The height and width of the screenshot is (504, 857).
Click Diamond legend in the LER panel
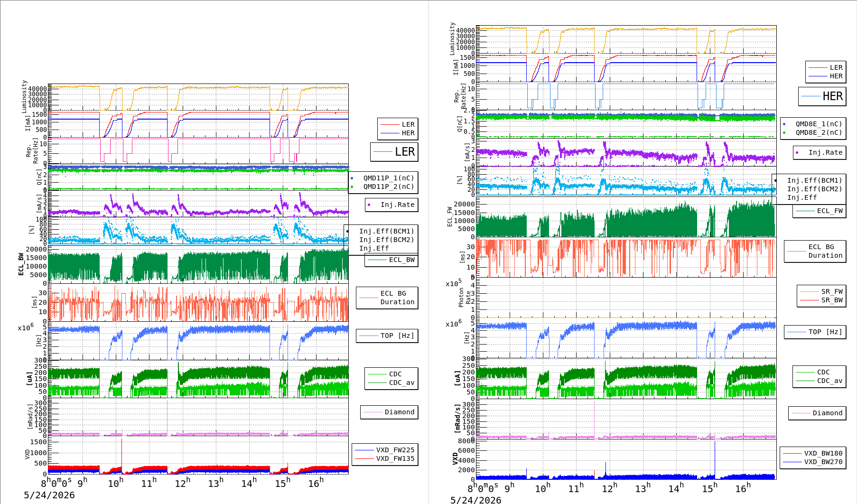(x=400, y=412)
